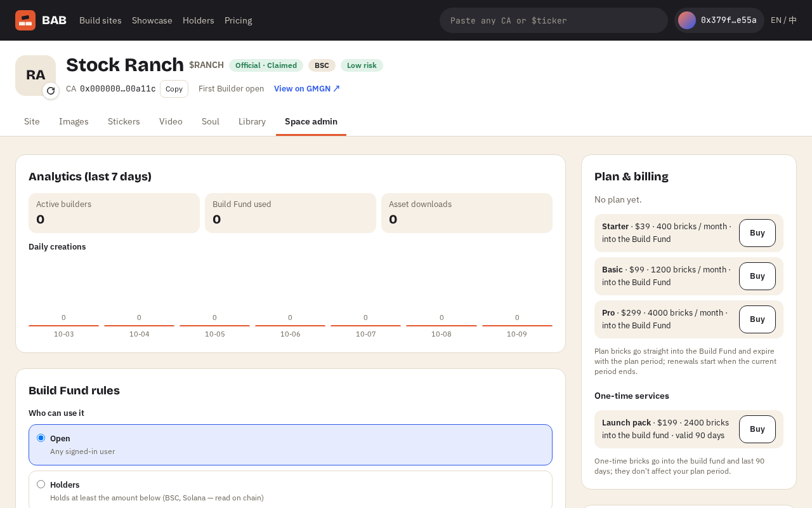Viewport: 812px width, 508px height.
Task: Click the 10-06 chart date label
Action: click(x=290, y=334)
